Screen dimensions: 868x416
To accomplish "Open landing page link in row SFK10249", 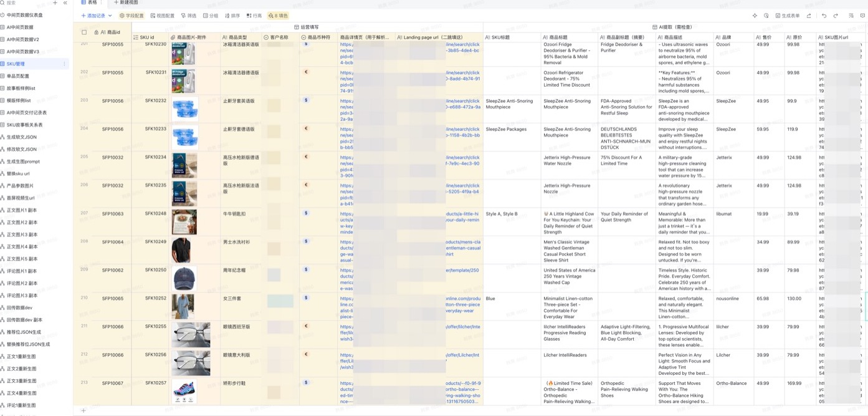I will pos(462,248).
